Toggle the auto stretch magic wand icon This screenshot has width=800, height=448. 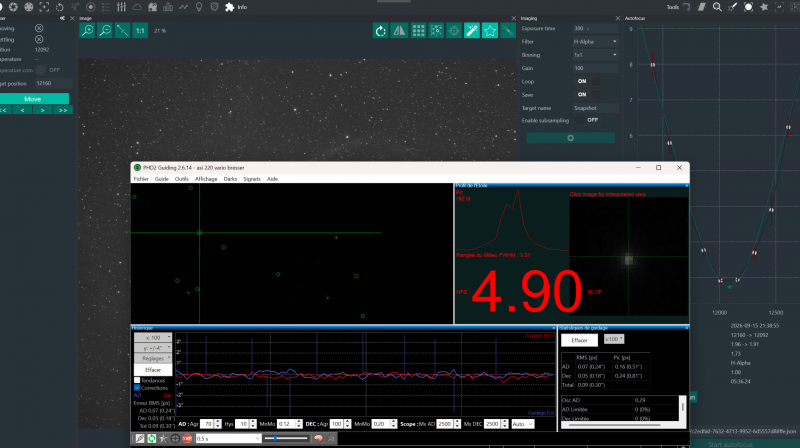tap(472, 31)
